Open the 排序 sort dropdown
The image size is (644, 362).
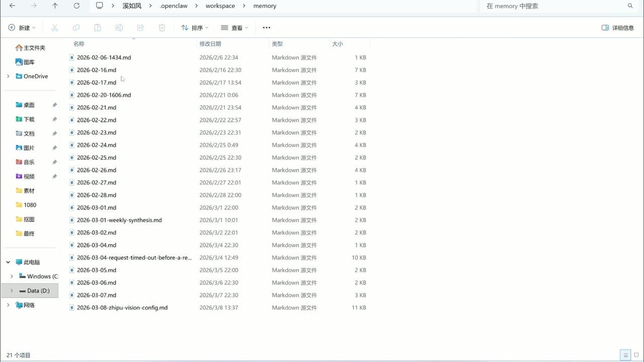(x=195, y=28)
